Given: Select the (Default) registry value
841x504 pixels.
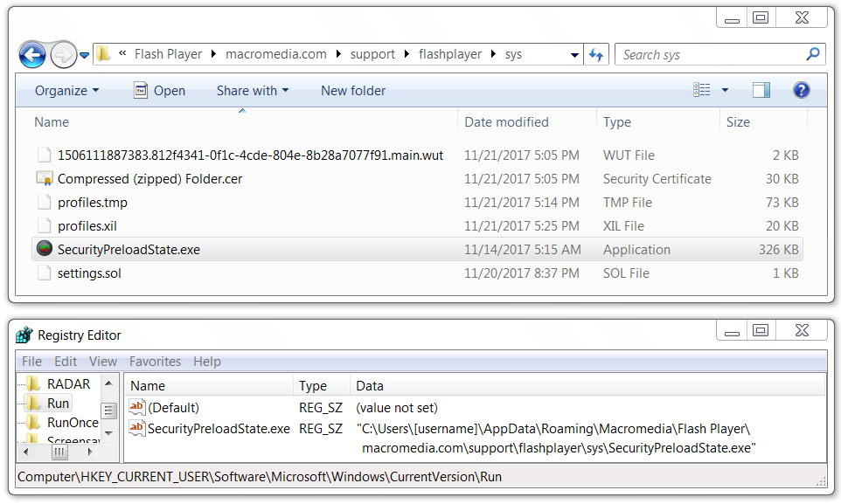Looking at the screenshot, I should (173, 408).
